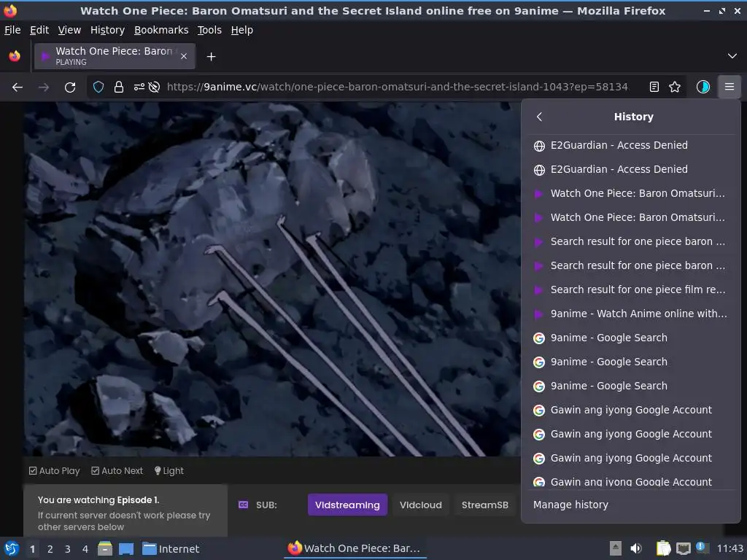Open the LXQt start menu icon

pyautogui.click(x=12, y=548)
